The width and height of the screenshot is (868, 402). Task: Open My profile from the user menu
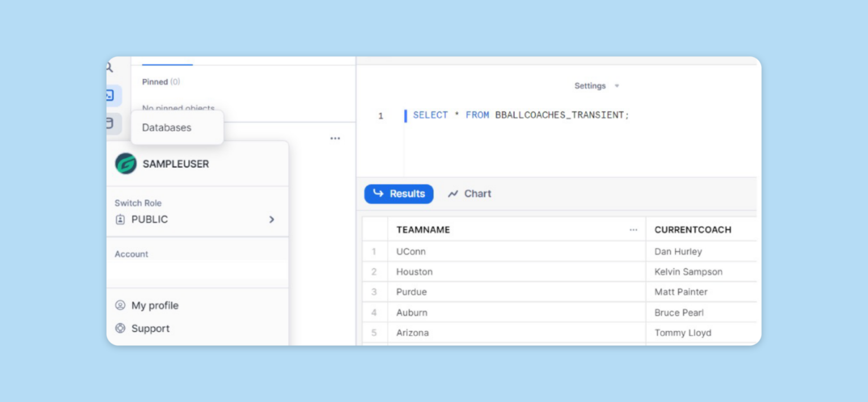coord(155,305)
